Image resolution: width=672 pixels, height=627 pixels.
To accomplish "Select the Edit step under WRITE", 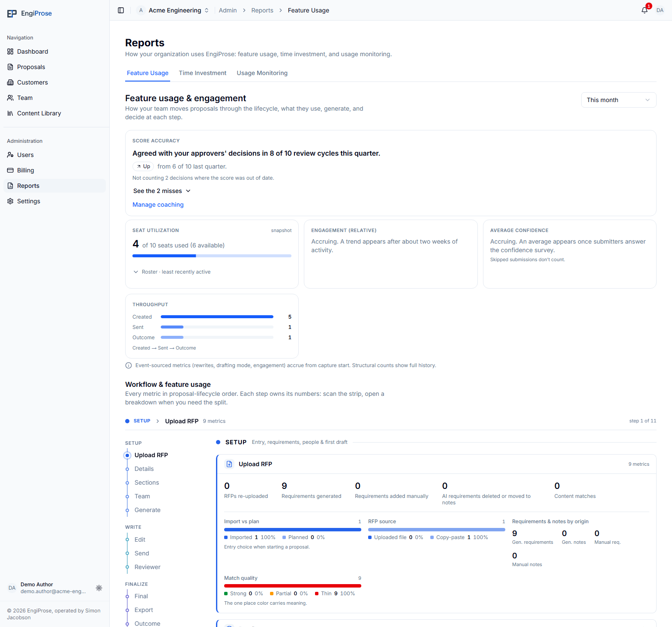I will pos(140,540).
